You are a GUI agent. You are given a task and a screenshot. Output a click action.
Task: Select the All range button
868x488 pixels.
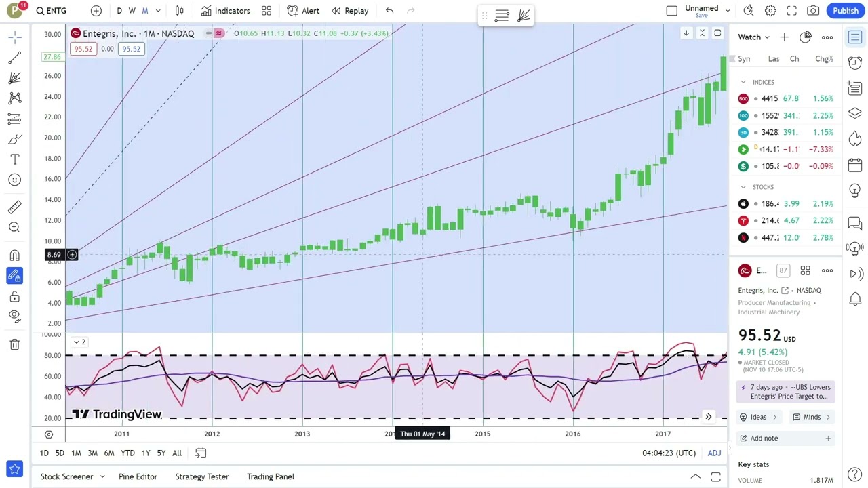tap(177, 453)
